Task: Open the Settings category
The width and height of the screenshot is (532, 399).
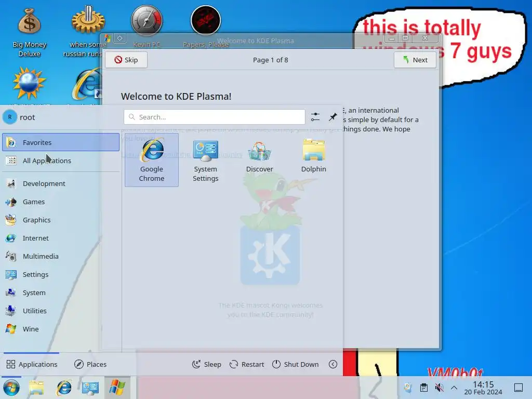Action: point(61,274)
